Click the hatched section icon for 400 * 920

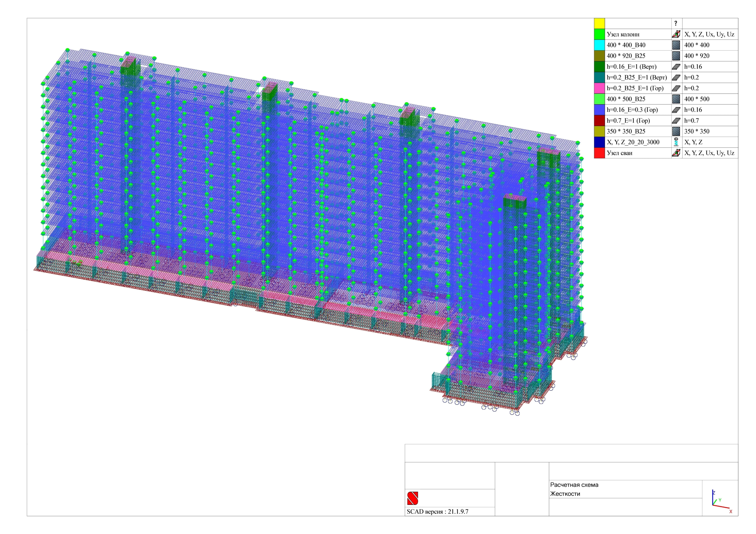click(x=676, y=56)
